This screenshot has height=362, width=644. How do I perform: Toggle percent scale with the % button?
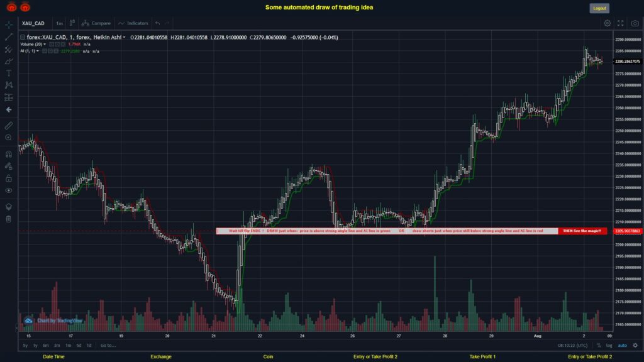599,346
